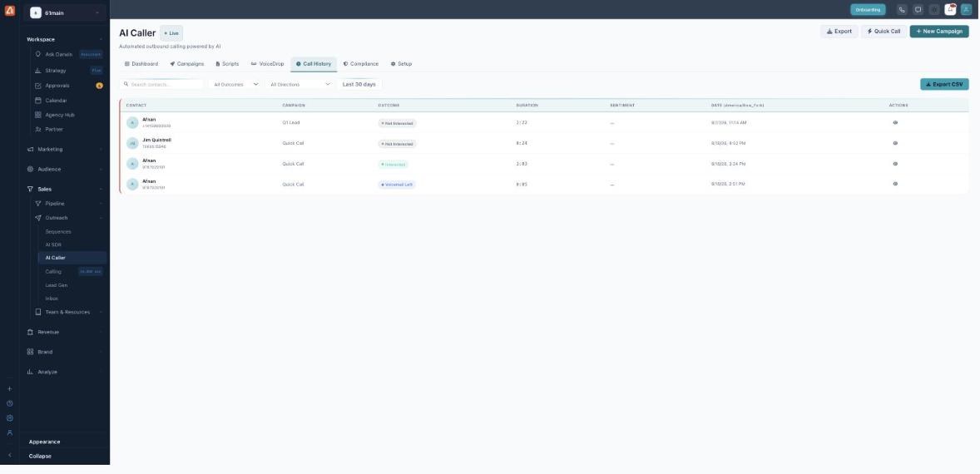Image resolution: width=980 pixels, height=474 pixels.
Task: Open the Setup tab
Action: (x=401, y=64)
